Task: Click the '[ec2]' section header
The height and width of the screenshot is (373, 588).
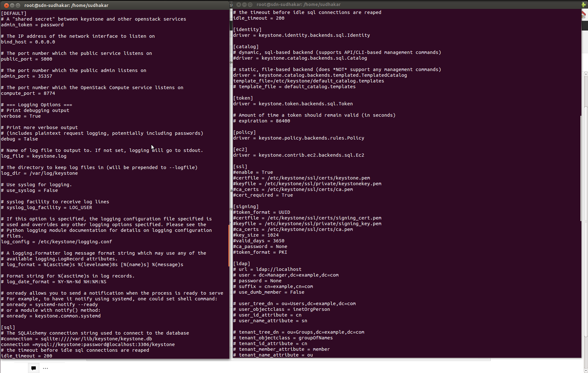Action: 240,149
